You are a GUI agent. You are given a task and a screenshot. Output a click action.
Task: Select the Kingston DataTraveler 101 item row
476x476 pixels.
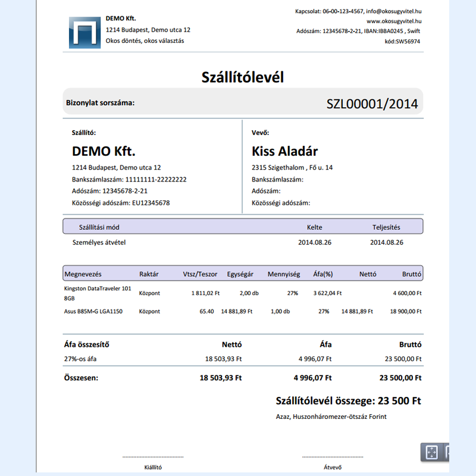tap(97, 293)
